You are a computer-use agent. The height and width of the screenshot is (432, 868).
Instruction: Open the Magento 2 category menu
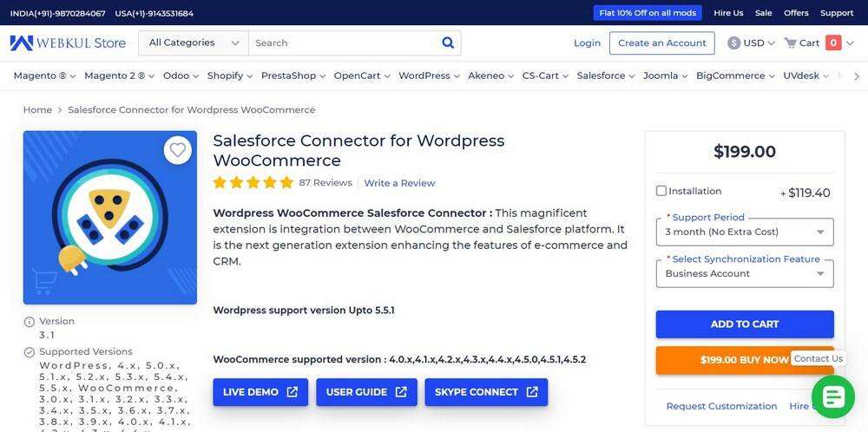pyautogui.click(x=119, y=75)
